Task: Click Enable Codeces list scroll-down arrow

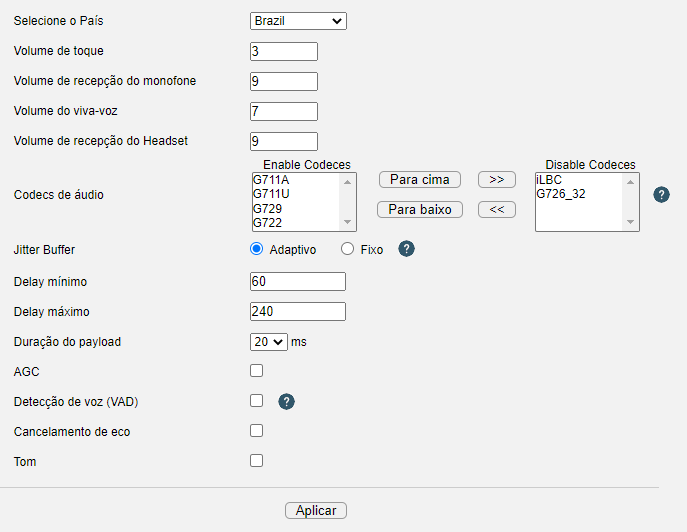Action: tap(347, 222)
